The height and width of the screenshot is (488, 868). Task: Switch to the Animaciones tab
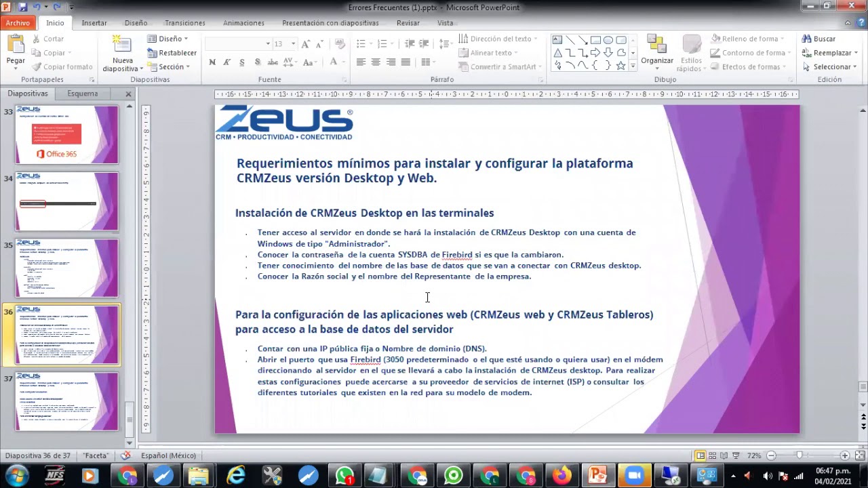(x=243, y=22)
